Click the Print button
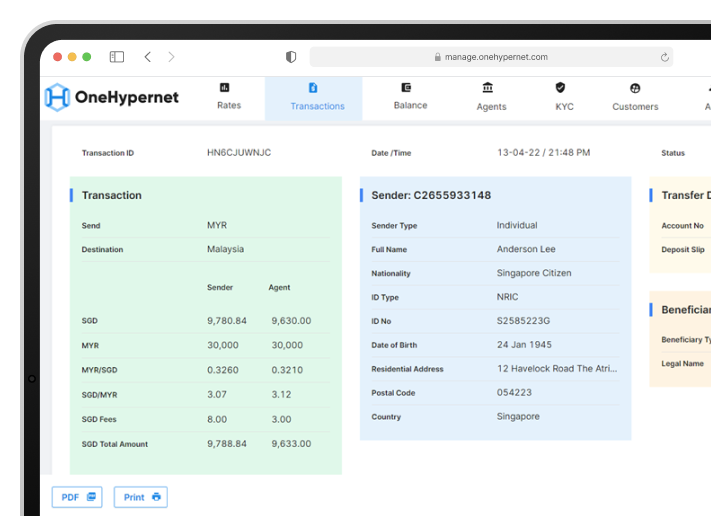Screen dimensions: 711x516 (x=141, y=497)
